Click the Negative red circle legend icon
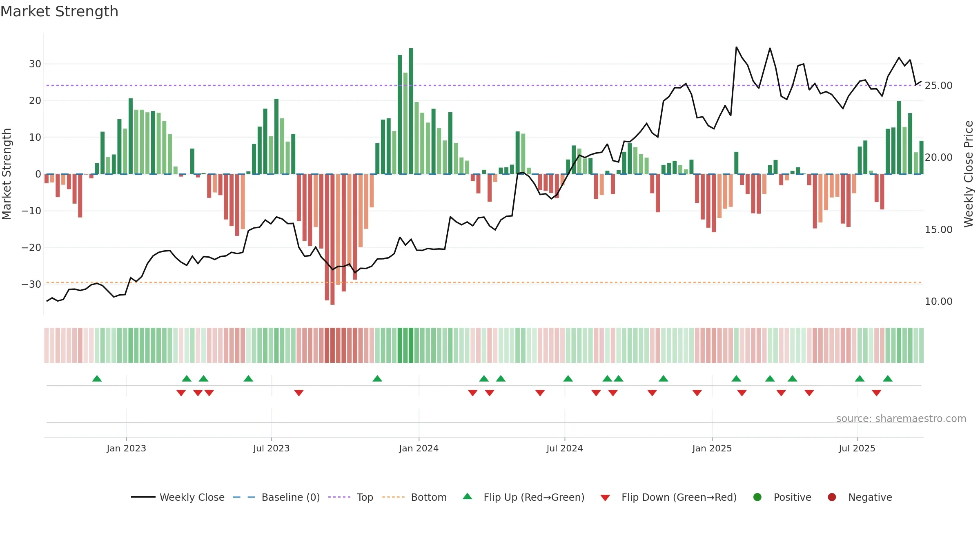The image size is (980, 551). (832, 497)
